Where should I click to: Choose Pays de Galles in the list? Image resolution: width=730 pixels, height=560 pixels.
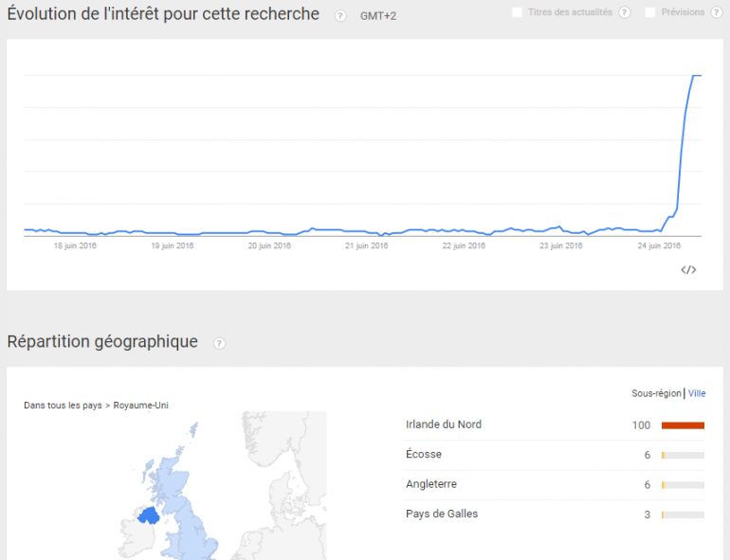tap(442, 515)
